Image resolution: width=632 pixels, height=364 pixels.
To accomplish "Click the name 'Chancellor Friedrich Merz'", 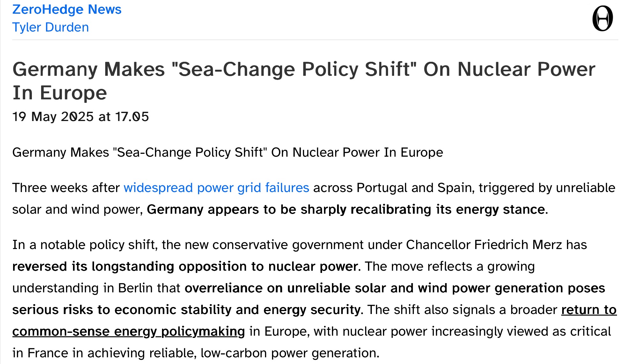I will coord(484,245).
